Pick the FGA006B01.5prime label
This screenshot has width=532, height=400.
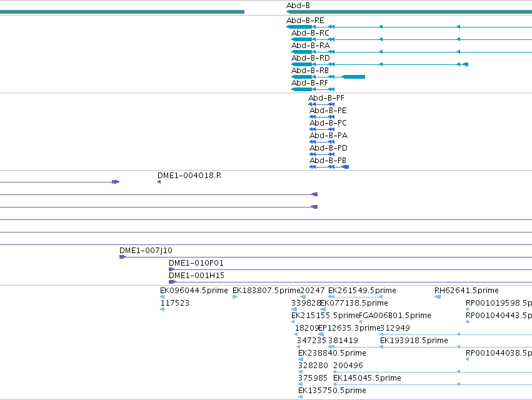coord(395,316)
